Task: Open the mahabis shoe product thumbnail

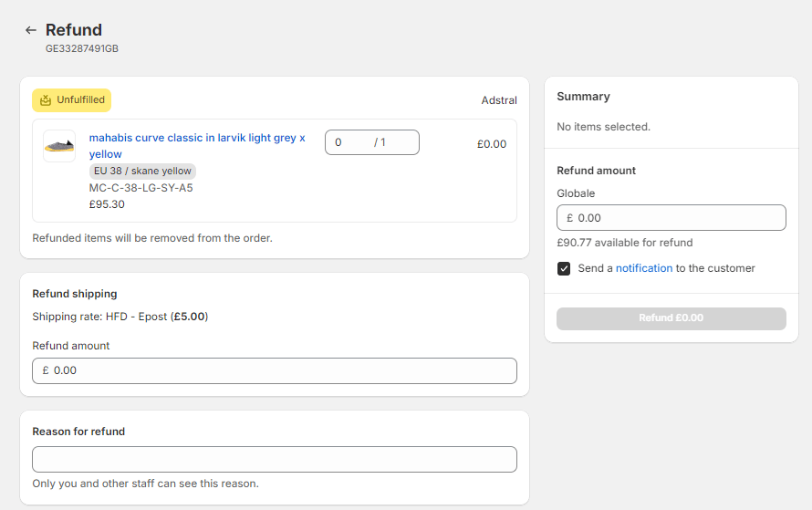Action: [59, 146]
